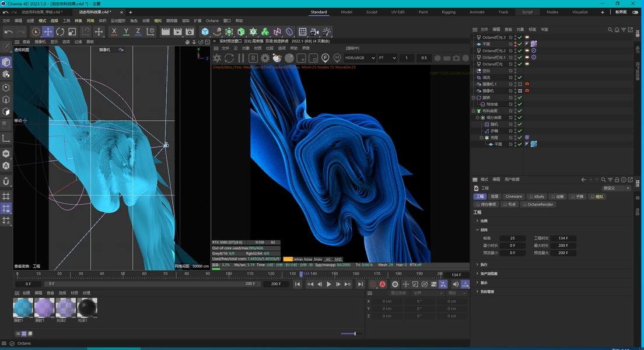The height and width of the screenshot is (350, 644).
Task: Select the Scale tool in top toolbar
Action: tap(72, 32)
